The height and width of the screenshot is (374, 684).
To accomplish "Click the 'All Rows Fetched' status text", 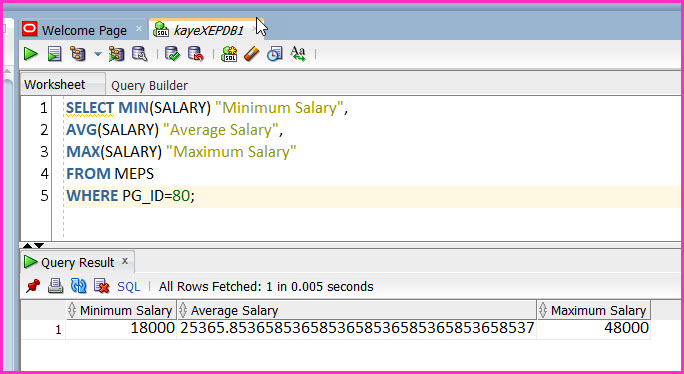I will click(266, 287).
